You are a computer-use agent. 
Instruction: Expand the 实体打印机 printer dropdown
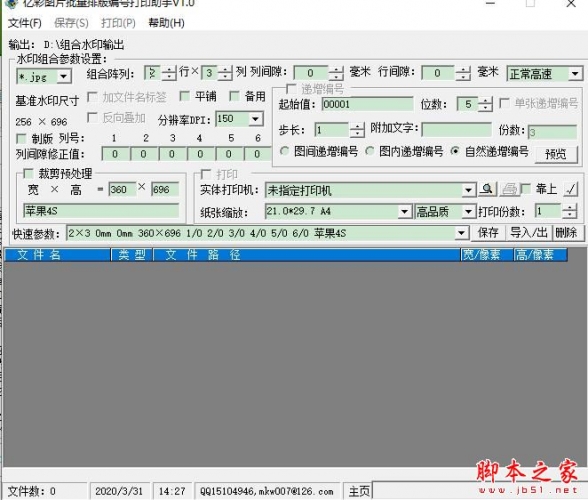468,190
